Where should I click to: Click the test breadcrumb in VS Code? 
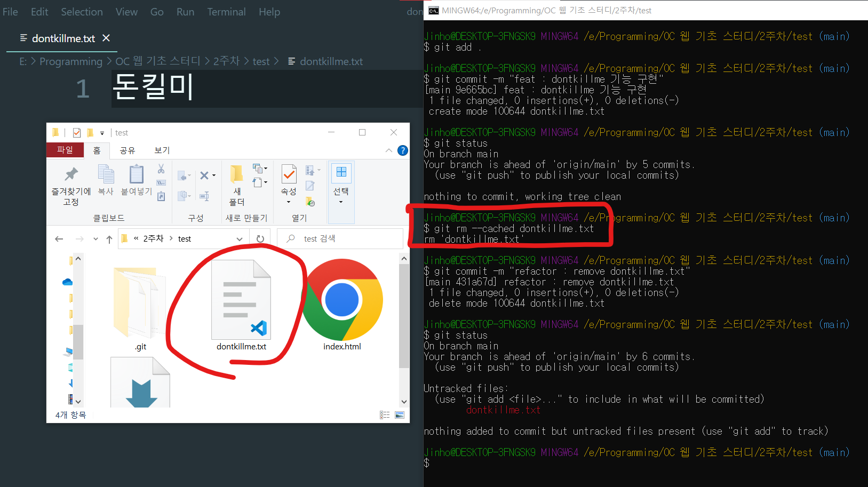click(x=261, y=61)
